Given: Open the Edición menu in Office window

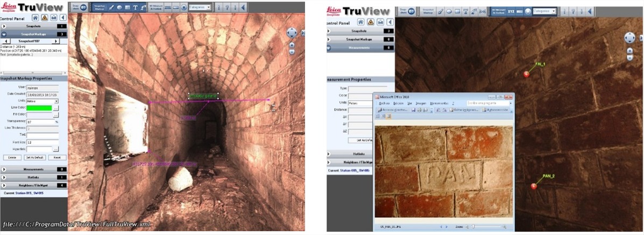Looking at the screenshot, I should click(x=398, y=103).
